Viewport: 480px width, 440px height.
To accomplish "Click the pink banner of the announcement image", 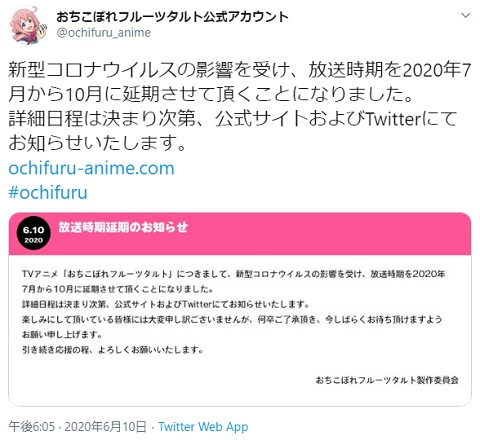I will pyautogui.click(x=240, y=234).
